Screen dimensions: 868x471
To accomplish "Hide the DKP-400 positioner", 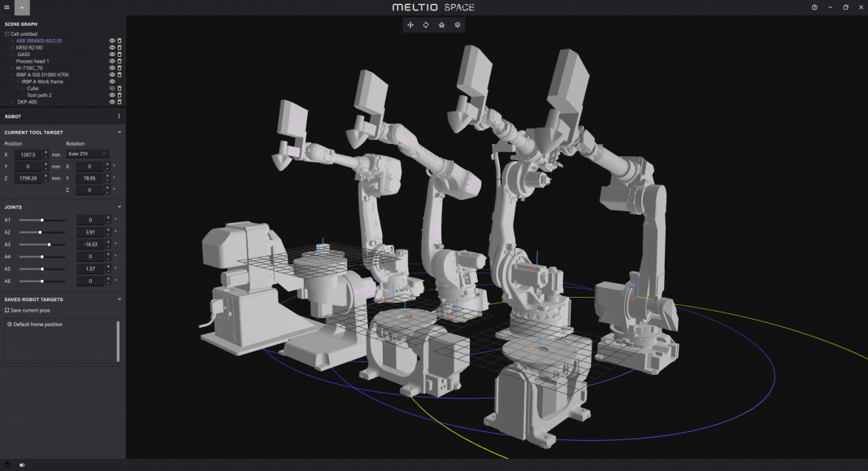I will click(112, 102).
